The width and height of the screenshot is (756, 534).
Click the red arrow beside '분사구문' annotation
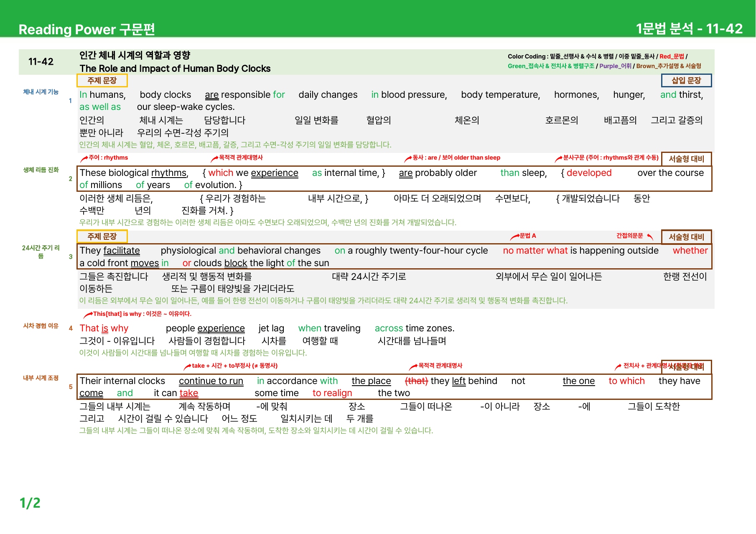(x=559, y=158)
